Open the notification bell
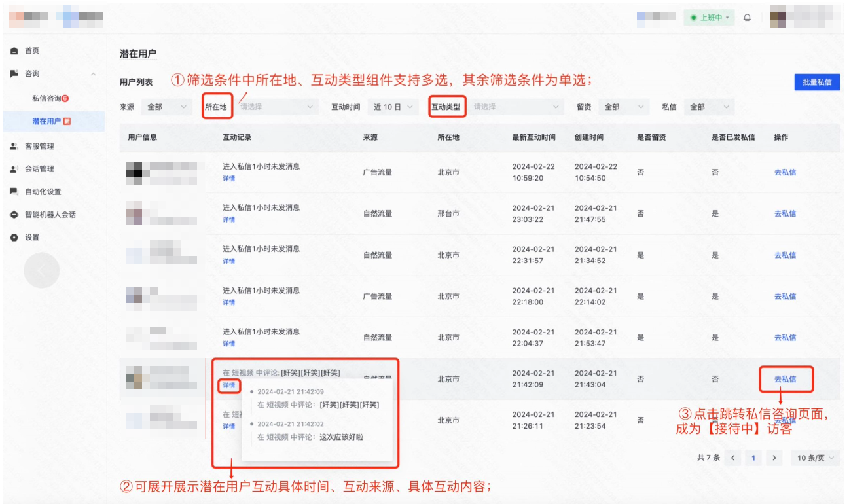The image size is (849, 504). coord(747,18)
